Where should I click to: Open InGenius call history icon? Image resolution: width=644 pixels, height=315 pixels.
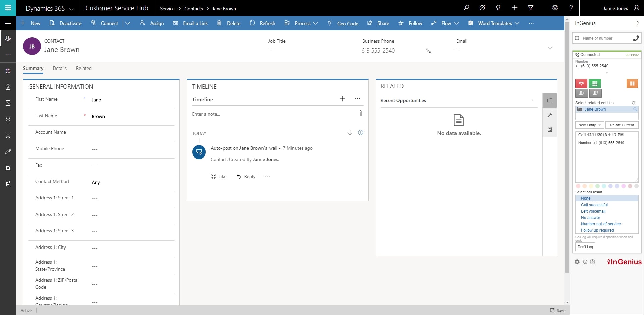coord(585,262)
